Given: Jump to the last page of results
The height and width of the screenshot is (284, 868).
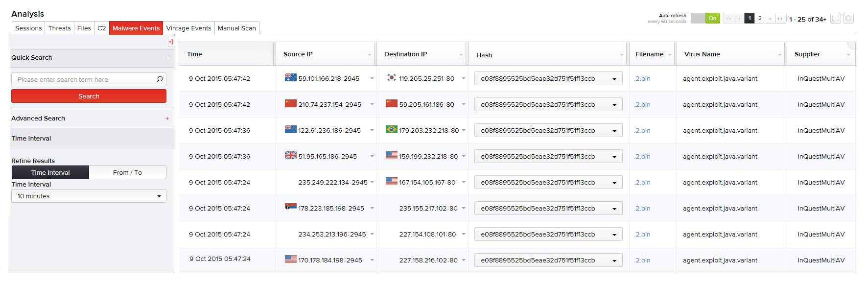Looking at the screenshot, I should [780, 19].
